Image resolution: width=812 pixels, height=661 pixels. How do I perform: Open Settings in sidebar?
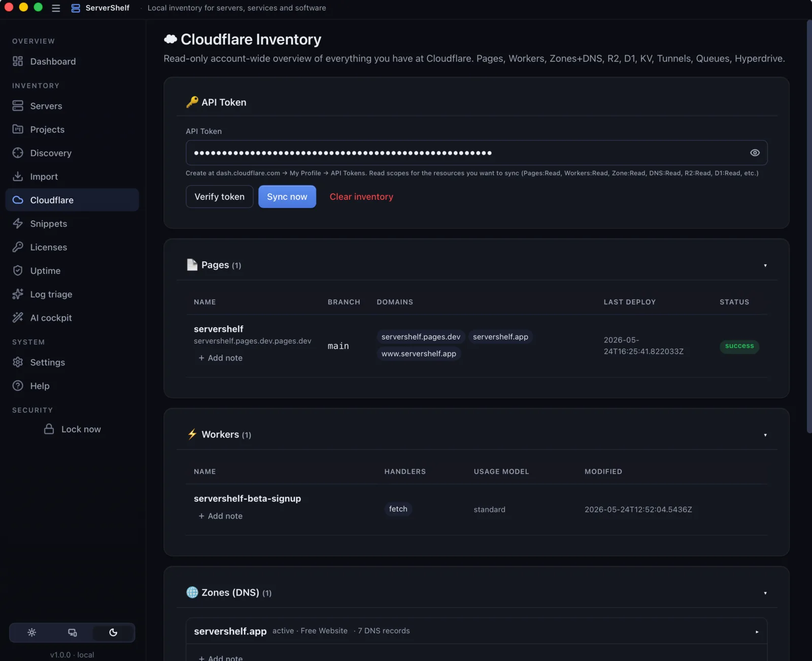click(x=72, y=362)
